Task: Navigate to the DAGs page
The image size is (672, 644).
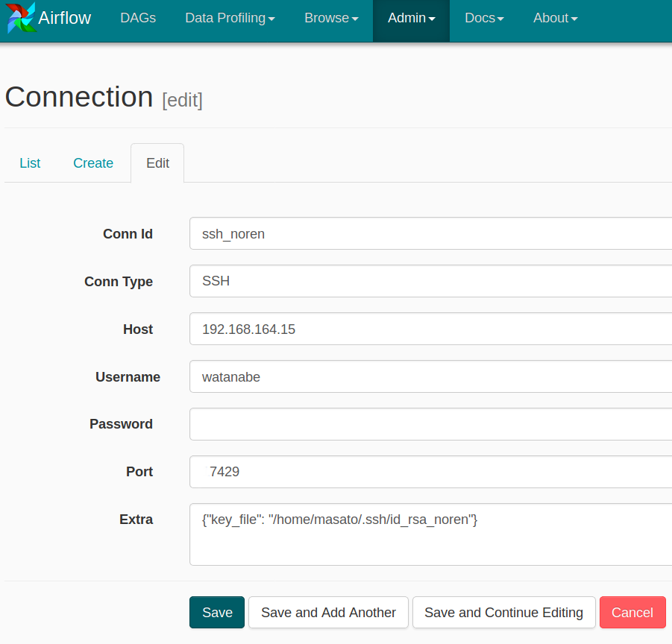Action: pos(137,18)
